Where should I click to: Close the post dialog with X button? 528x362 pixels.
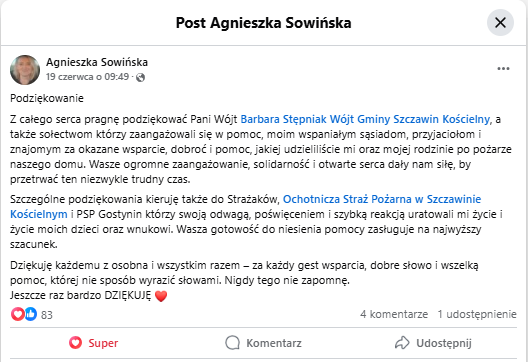(x=500, y=23)
